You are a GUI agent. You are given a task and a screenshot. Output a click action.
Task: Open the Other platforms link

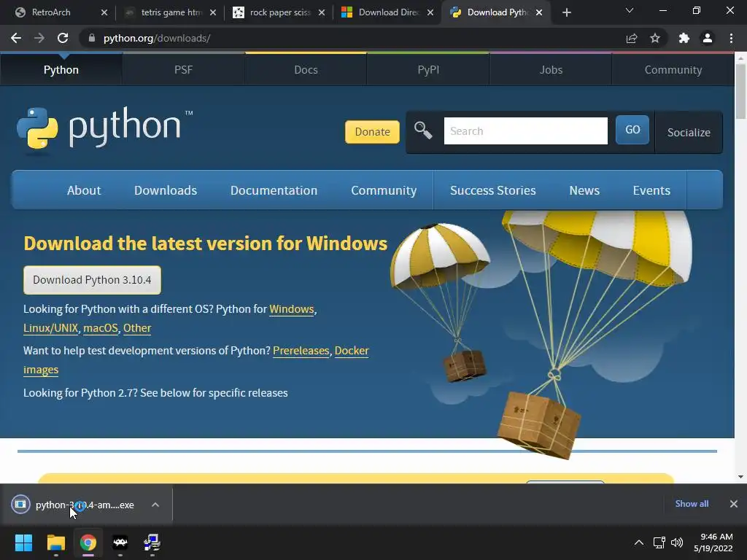coord(137,328)
